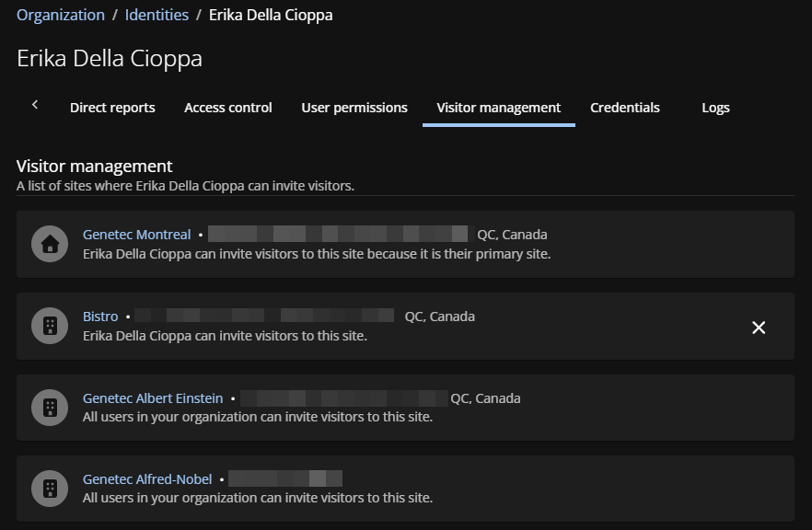The height and width of the screenshot is (530, 812).
Task: Open the Genetec Montreal site link
Action: click(136, 235)
